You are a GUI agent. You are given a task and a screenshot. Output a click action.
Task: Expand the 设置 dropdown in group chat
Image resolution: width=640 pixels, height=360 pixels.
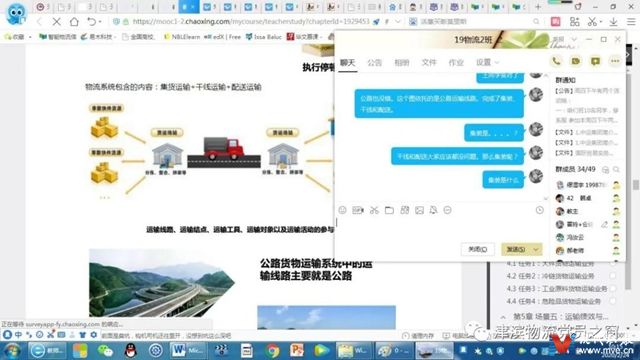[x=487, y=62]
